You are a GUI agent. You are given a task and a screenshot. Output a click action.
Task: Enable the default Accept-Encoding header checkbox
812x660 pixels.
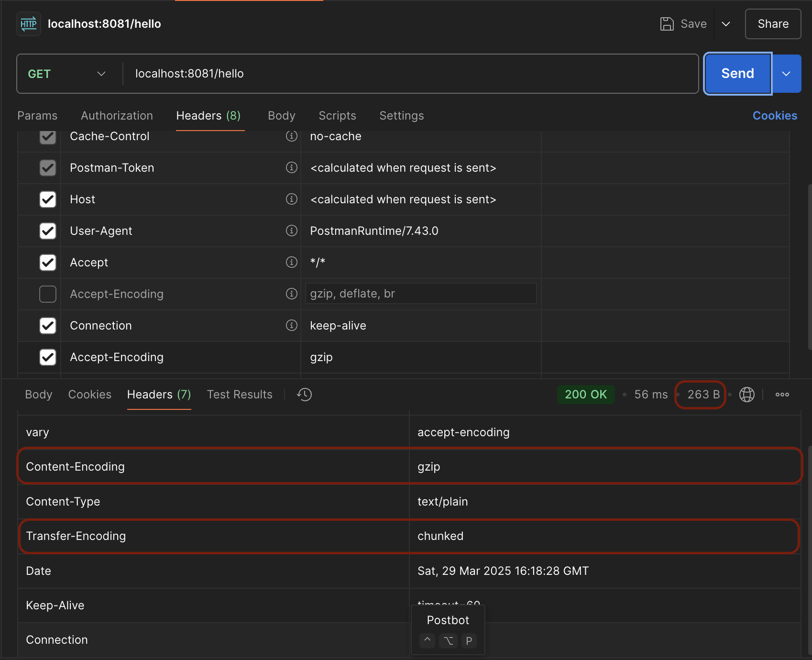(x=48, y=294)
